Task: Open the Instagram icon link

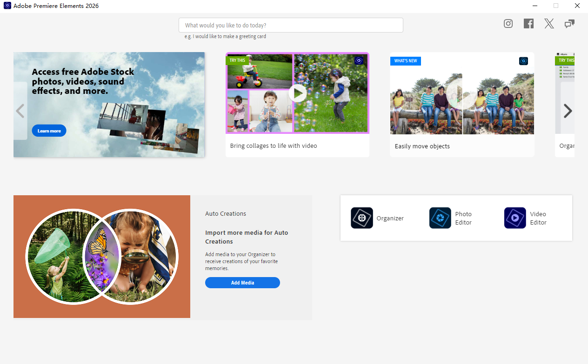Action: tap(508, 24)
